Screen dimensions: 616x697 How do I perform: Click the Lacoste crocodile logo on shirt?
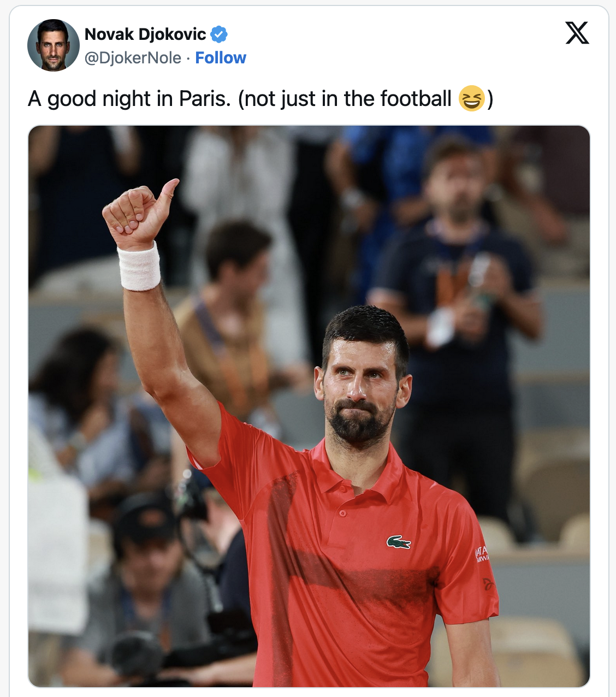pyautogui.click(x=399, y=542)
